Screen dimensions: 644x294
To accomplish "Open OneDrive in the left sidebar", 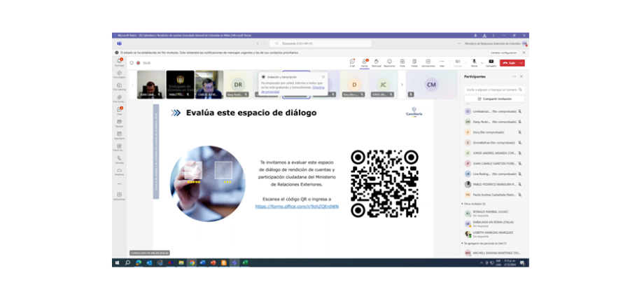I will coord(119,171).
